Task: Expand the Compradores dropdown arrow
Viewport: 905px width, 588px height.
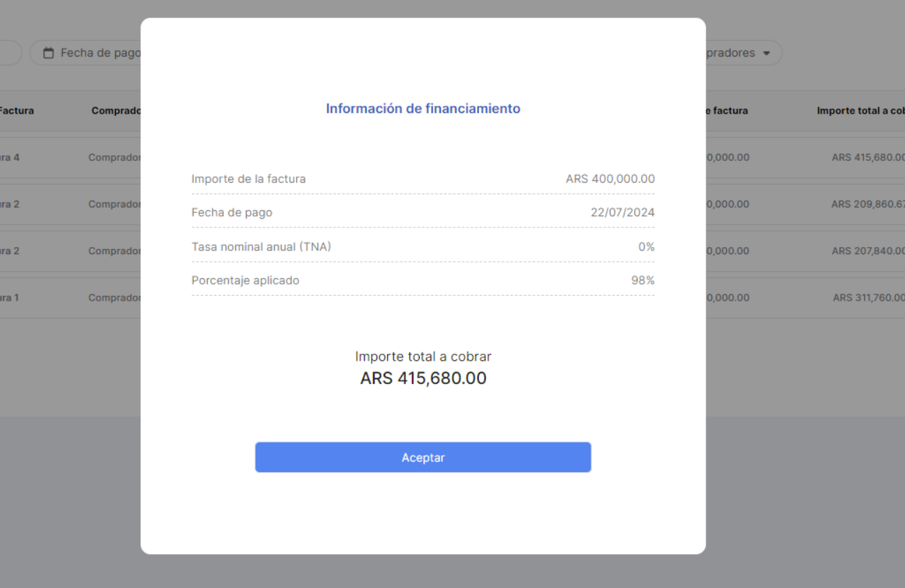Action: (x=767, y=53)
